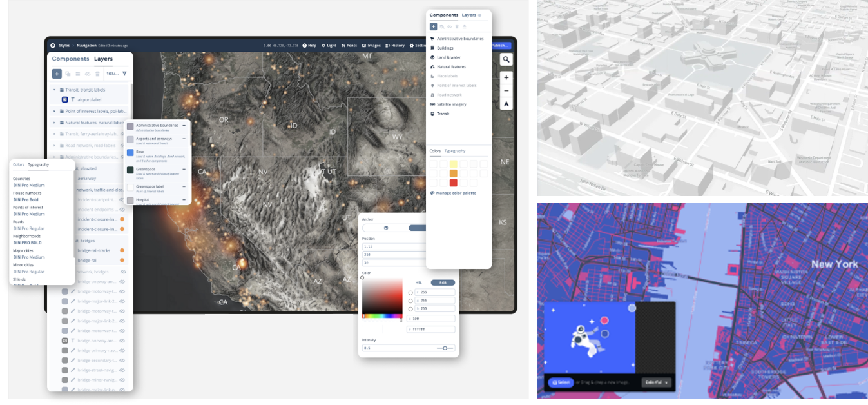Toggle hidden state of Road network, road-labels group
The height and width of the screenshot is (405, 868).
122,145
